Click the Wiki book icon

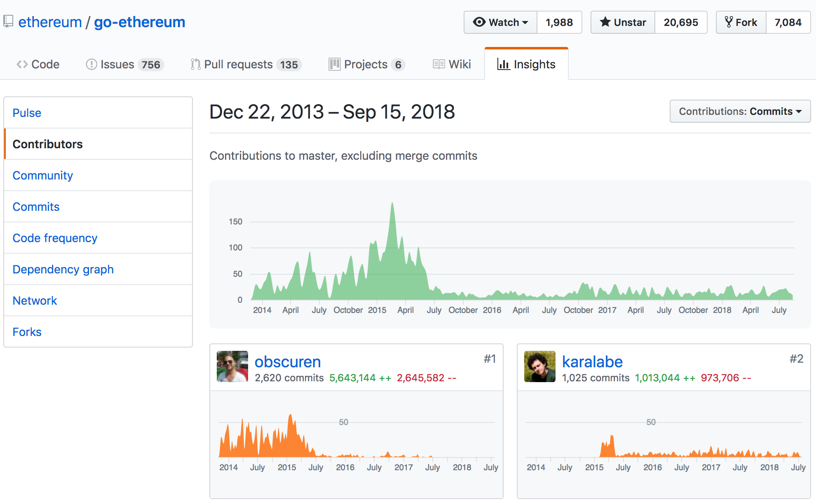point(439,64)
